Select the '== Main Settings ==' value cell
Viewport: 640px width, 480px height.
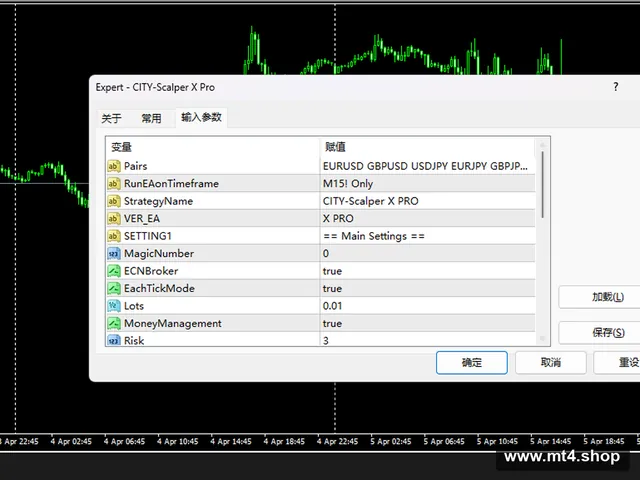(427, 236)
